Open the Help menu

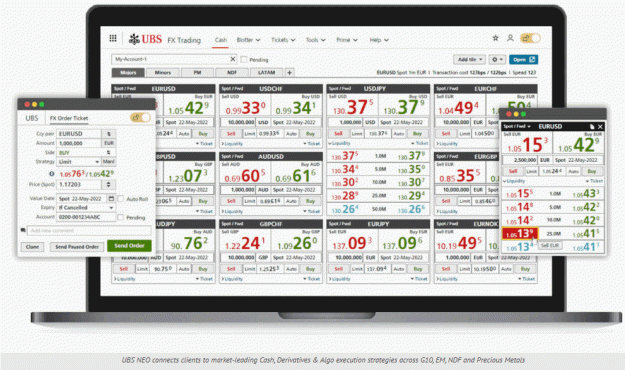point(379,40)
